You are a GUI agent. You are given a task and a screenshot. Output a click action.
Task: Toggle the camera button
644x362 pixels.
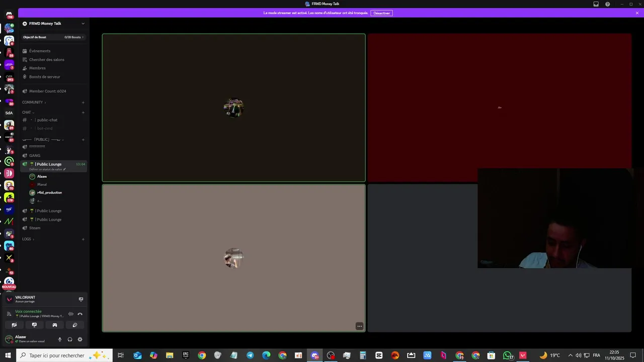[x=14, y=325]
